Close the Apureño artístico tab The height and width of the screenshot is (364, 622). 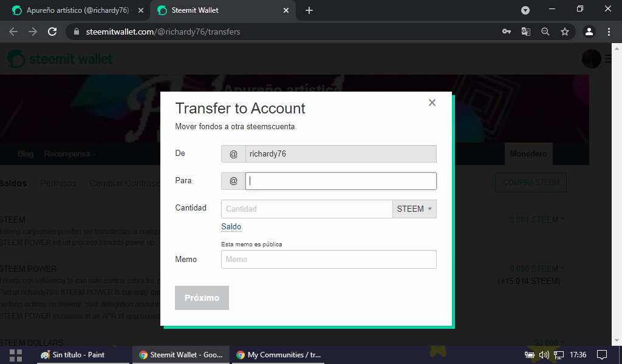click(141, 10)
